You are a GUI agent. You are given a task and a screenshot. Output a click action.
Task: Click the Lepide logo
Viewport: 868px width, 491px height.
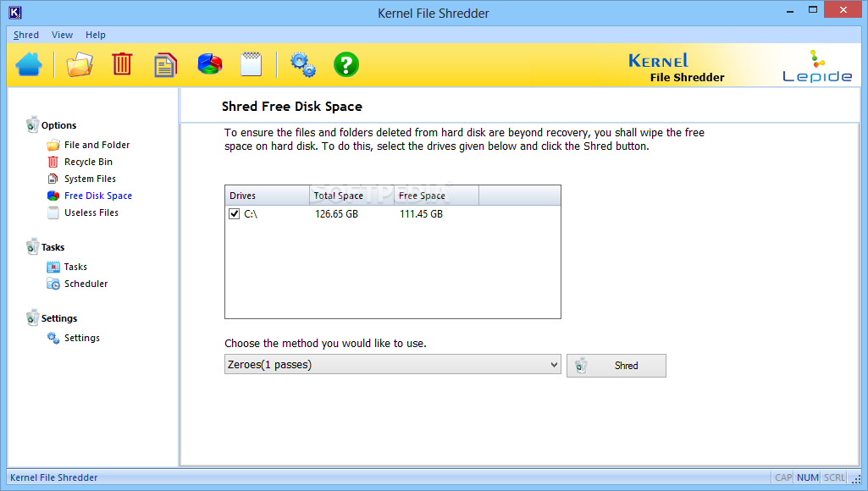[x=817, y=66]
